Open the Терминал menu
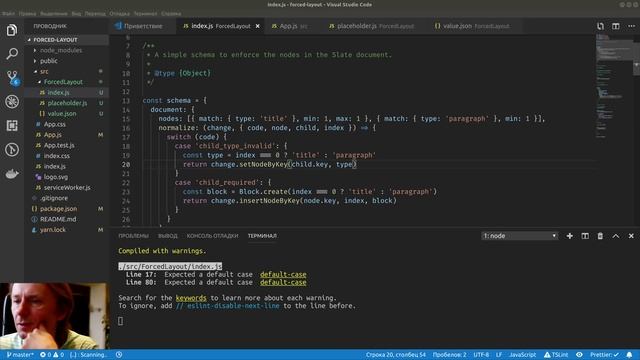 coord(145,13)
